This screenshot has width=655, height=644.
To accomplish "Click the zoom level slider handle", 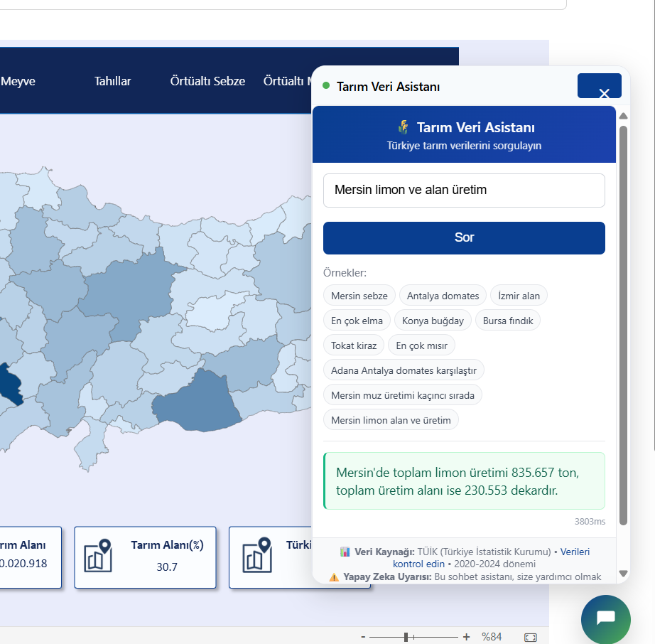I will pos(406,637).
